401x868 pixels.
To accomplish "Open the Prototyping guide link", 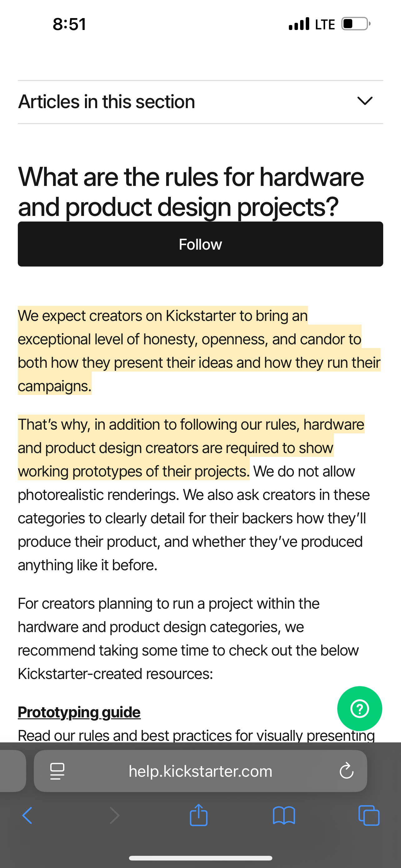I will click(79, 712).
